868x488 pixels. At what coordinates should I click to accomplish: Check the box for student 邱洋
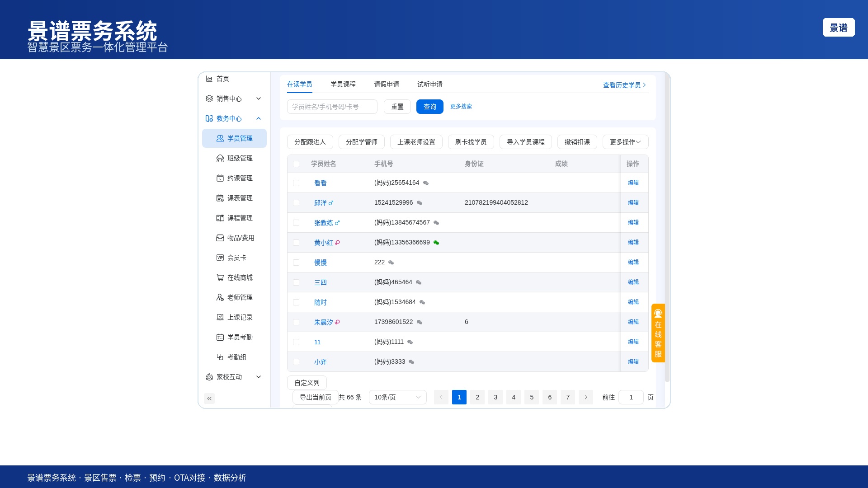296,203
